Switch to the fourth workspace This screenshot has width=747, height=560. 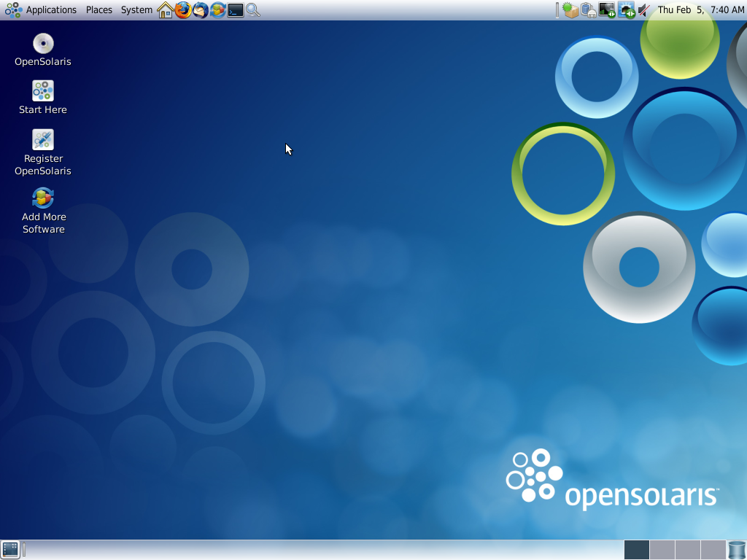(713, 550)
